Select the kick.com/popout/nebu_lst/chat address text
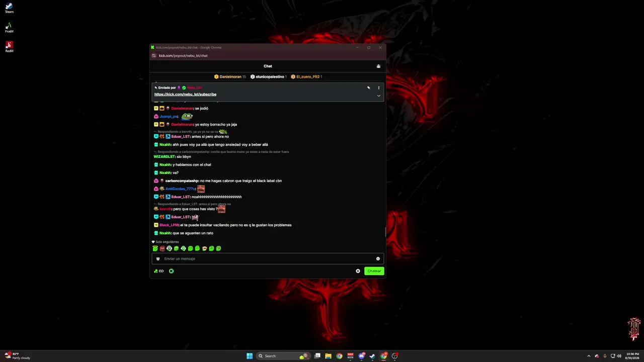 click(183, 55)
